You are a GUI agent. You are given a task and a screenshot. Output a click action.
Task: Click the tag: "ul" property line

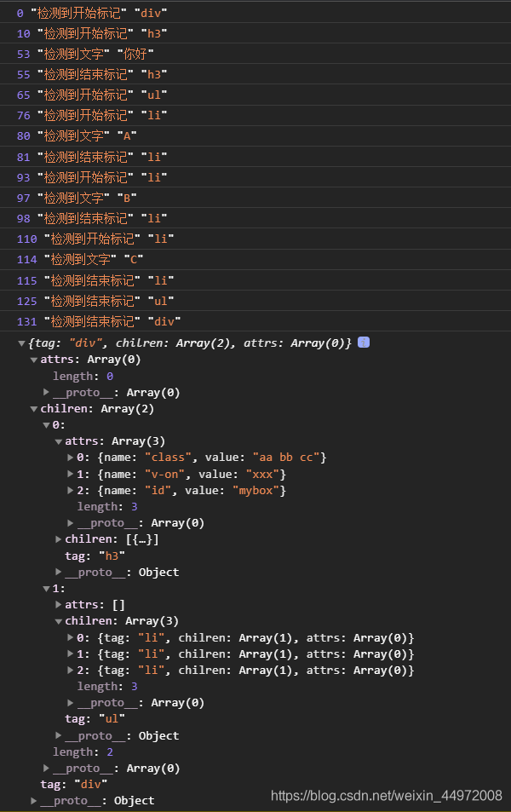tap(95, 719)
